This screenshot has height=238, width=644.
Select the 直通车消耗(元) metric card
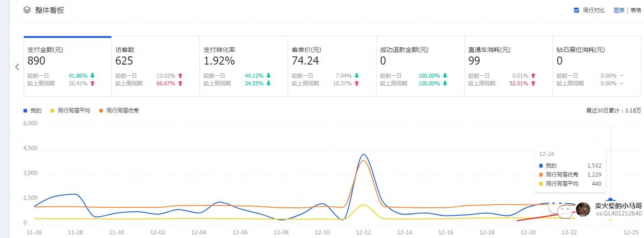pyautogui.click(x=509, y=66)
